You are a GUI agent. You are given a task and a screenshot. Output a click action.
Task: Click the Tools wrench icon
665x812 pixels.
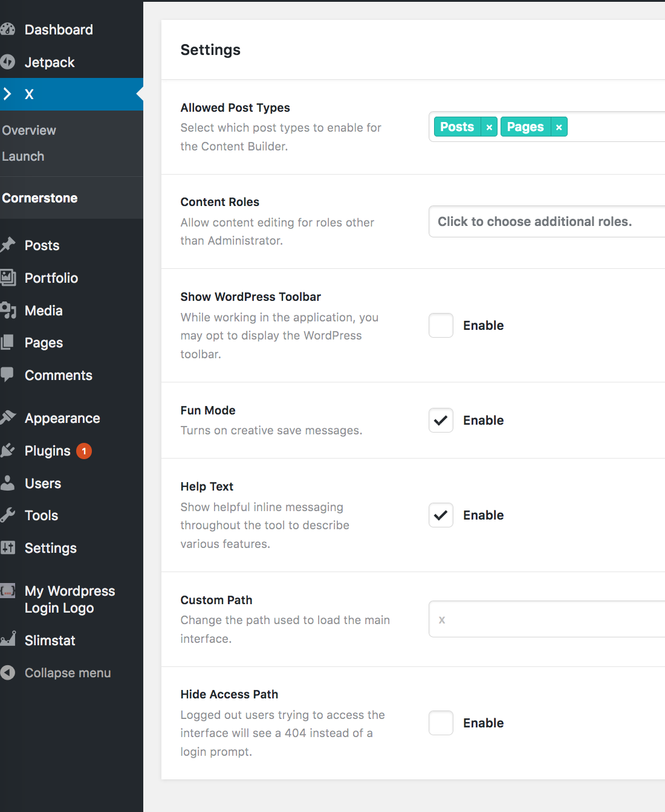[x=8, y=515]
